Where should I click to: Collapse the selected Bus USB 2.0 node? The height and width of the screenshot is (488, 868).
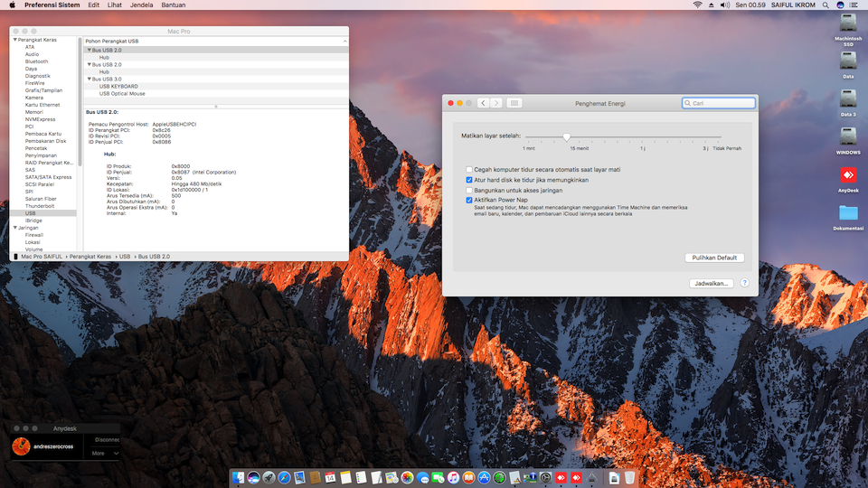coord(90,50)
